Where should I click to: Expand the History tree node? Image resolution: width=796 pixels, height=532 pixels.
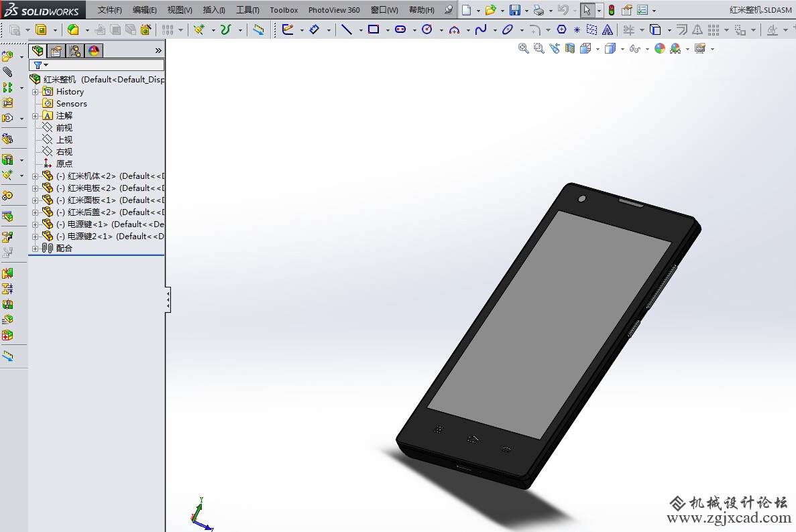[36, 92]
